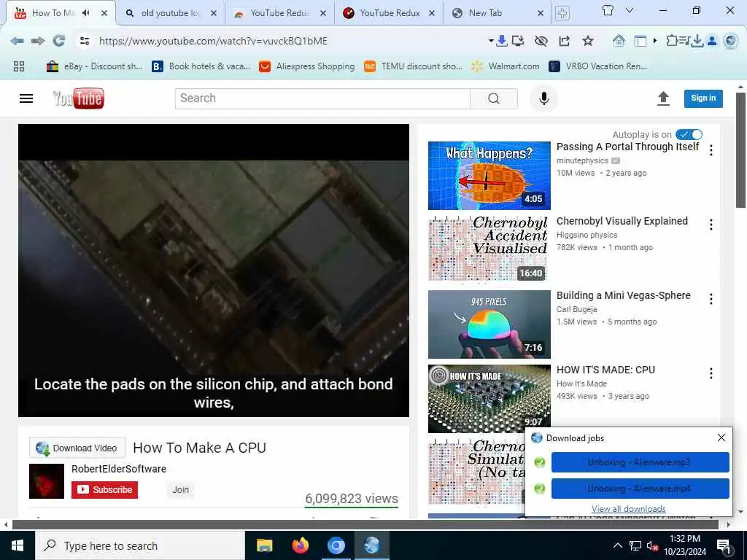Switch to the second YouTube Redux tab
The width and height of the screenshot is (747, 560).
pyautogui.click(x=390, y=13)
